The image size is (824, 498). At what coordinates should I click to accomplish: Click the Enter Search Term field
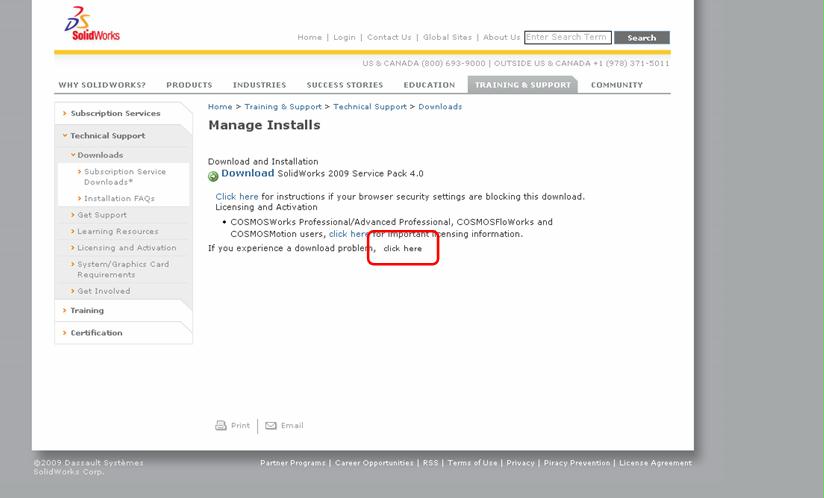tap(568, 37)
